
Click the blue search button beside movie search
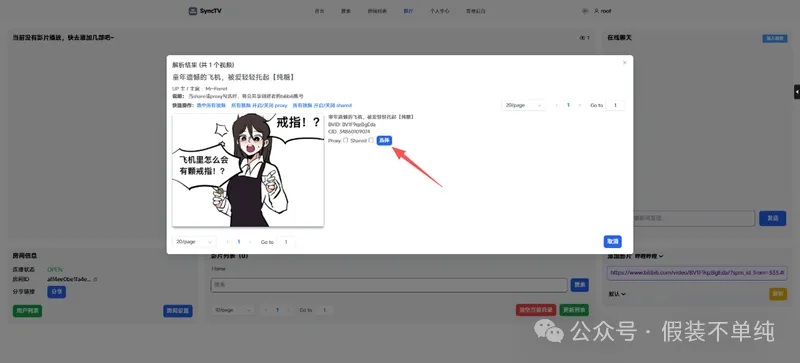(x=580, y=285)
